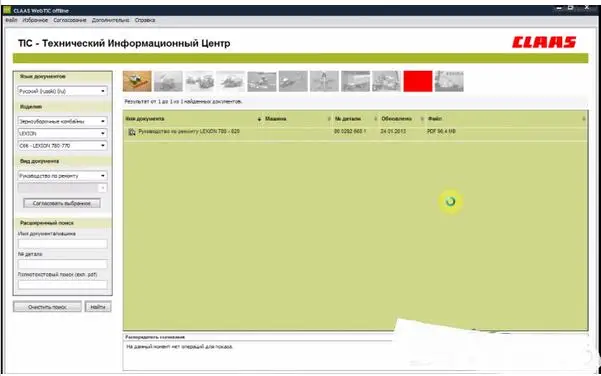The width and height of the screenshot is (601, 376).
Task: Select the highlighted orange combine harvester thumbnail
Action: point(137,81)
